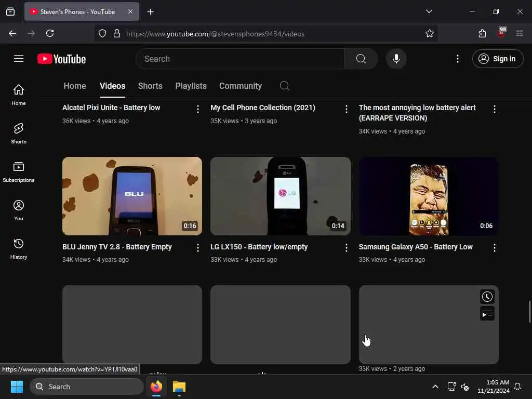Select the Videos tab
Screen dimensions: 532x399
click(112, 86)
